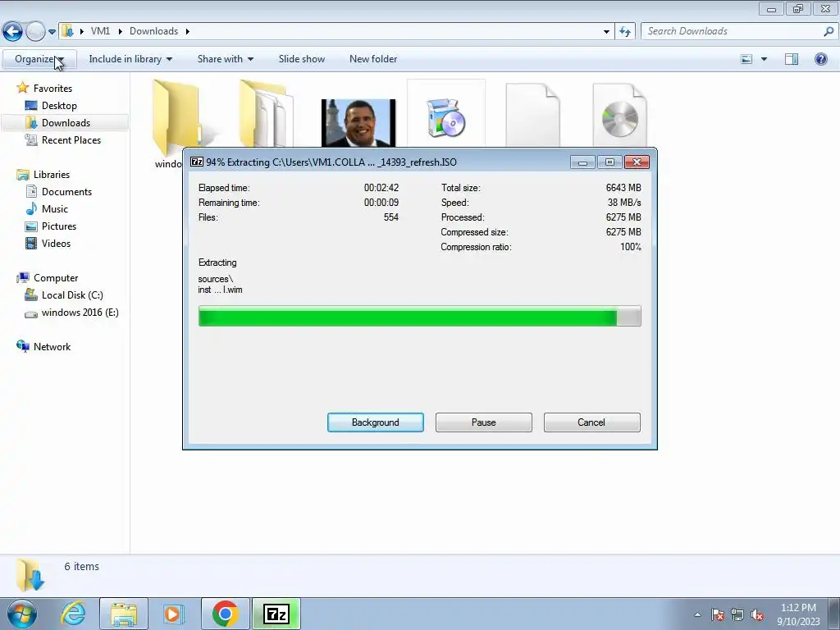Open windows 2016 (E:) drive

coord(80,313)
